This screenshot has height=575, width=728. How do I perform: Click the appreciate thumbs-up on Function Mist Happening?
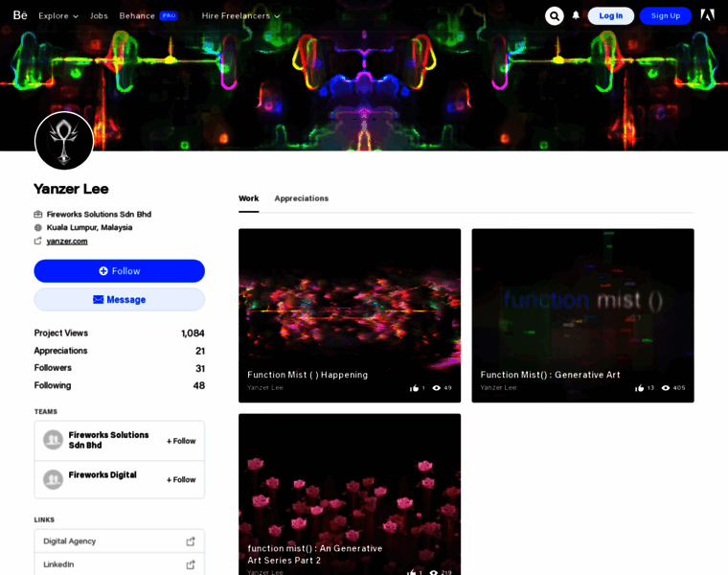[x=414, y=388]
